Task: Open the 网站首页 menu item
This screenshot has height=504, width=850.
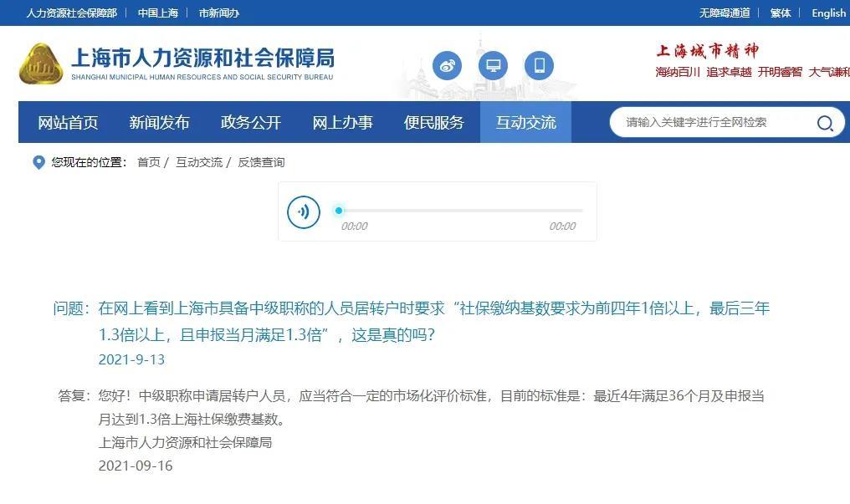Action: pyautogui.click(x=68, y=123)
